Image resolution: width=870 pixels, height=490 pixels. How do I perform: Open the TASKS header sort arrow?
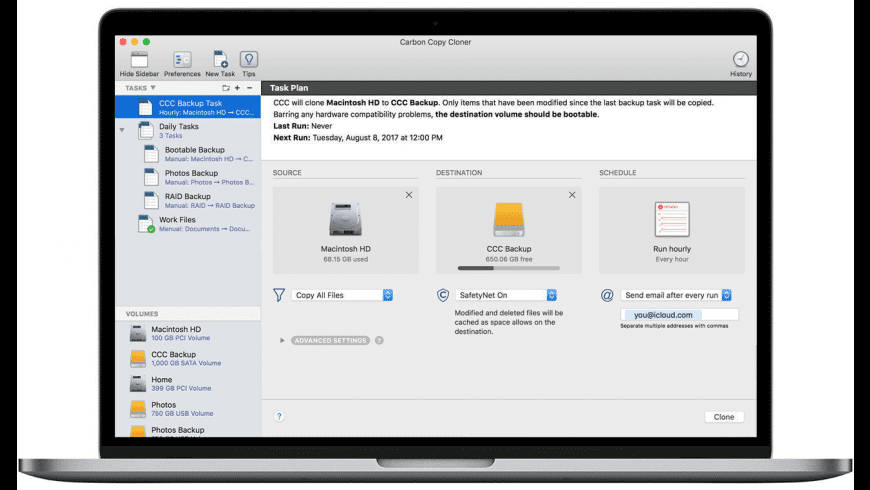(153, 88)
